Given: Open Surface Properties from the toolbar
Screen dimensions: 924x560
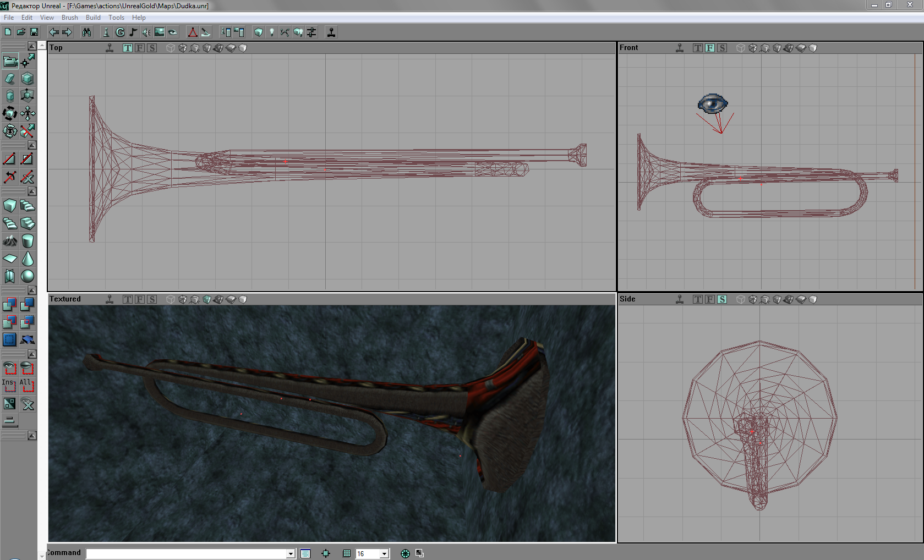Looking at the screenshot, I should 239,32.
